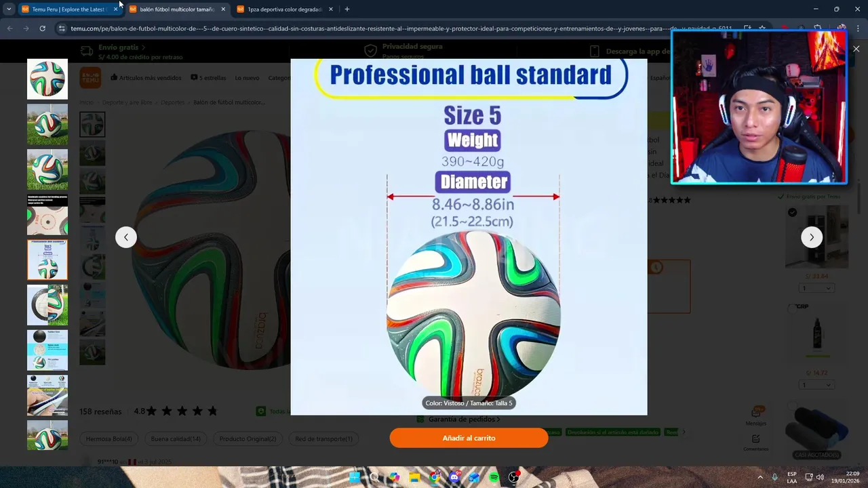This screenshot has height=488, width=868.
Task: Click the Temu logo behind the overlay
Action: click(90, 78)
